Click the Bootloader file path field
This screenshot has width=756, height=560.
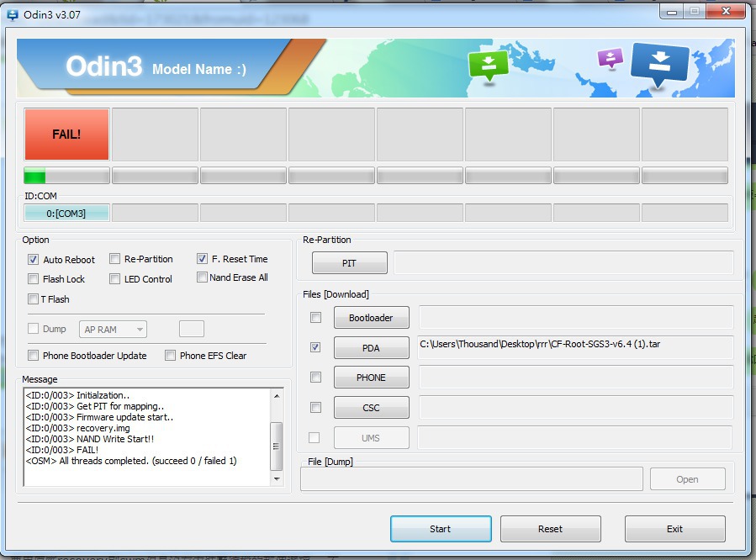point(576,318)
